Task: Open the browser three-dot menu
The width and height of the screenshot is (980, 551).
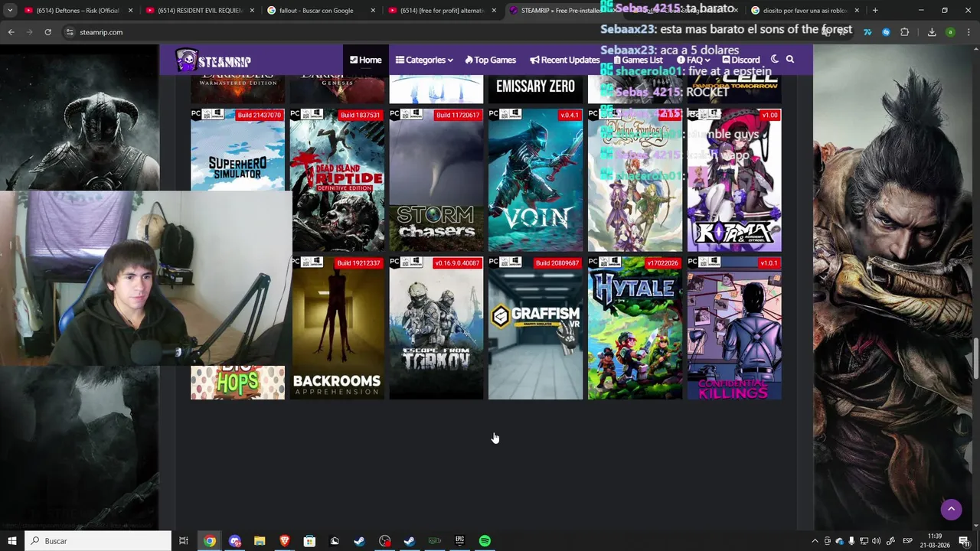Action: coord(969,32)
